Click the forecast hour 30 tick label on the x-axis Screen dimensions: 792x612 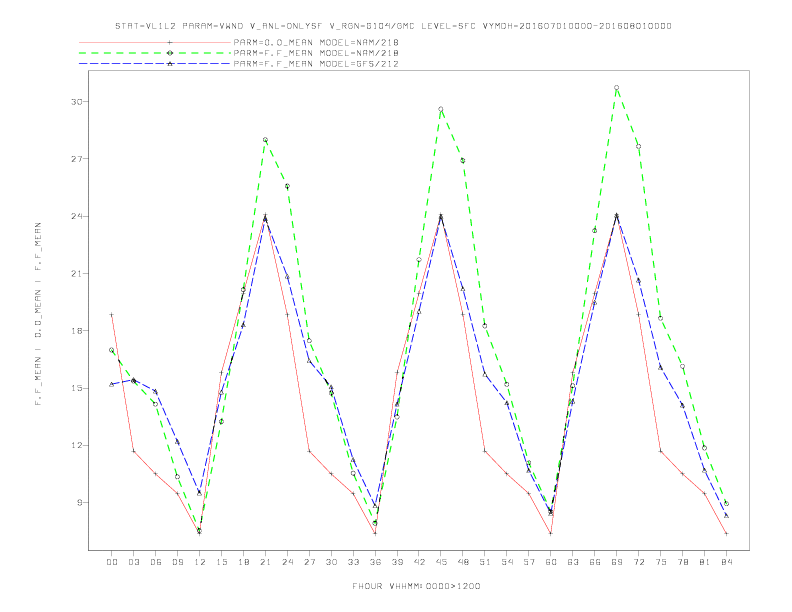(331, 562)
